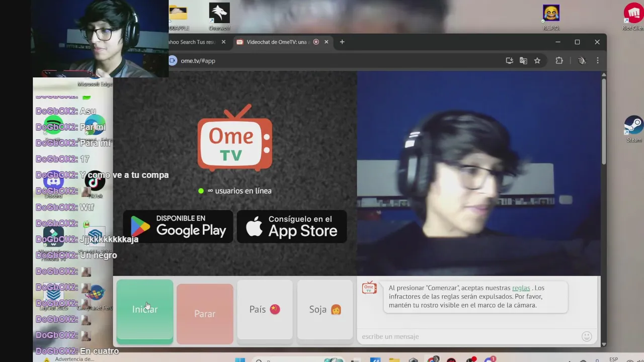Bookmark this page with the star icon
This screenshot has height=362, width=644.
[x=537, y=61]
